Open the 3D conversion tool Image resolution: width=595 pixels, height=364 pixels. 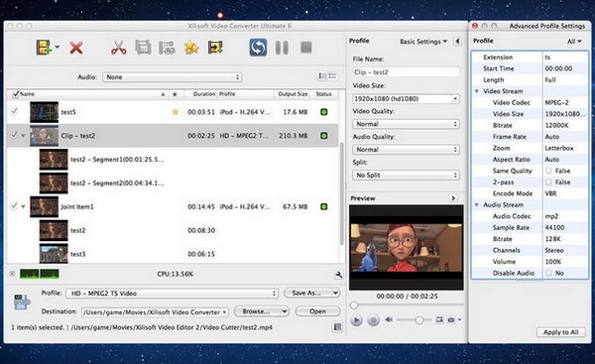(167, 48)
